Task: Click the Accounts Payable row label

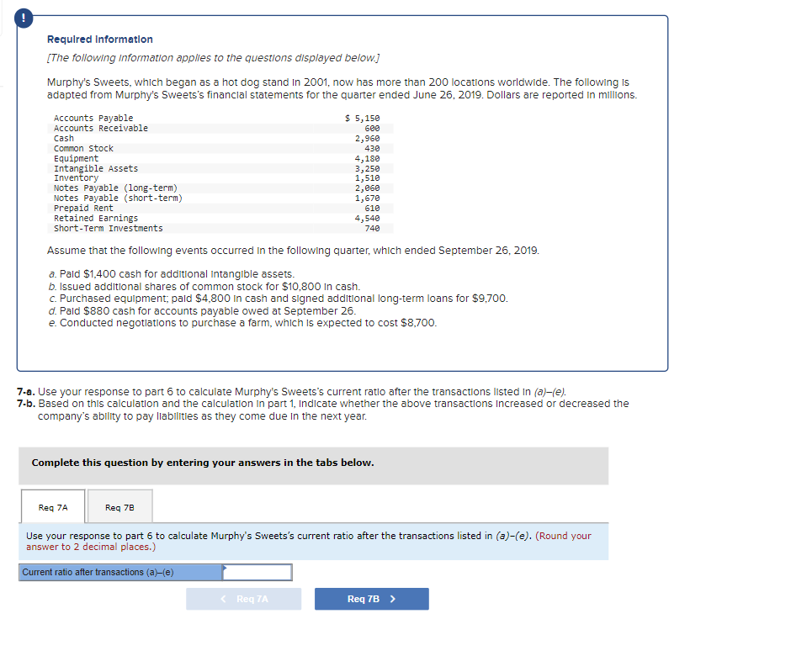Action: click(x=93, y=118)
